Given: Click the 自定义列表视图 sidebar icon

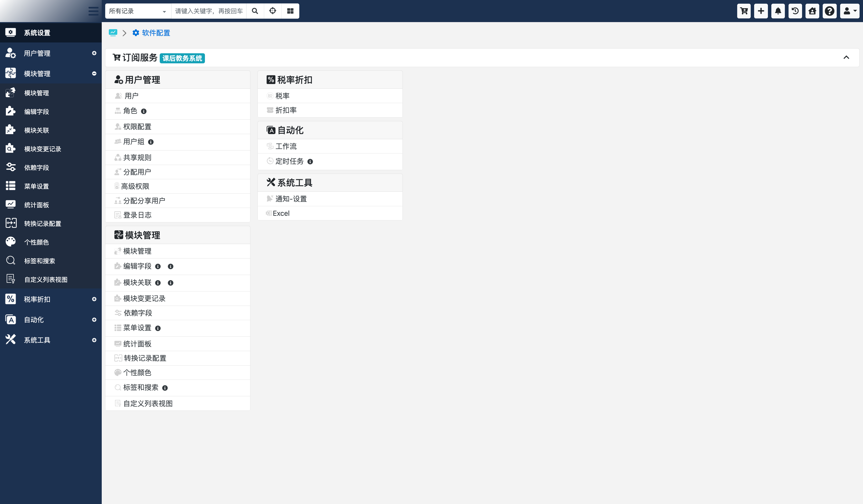Looking at the screenshot, I should tap(11, 279).
